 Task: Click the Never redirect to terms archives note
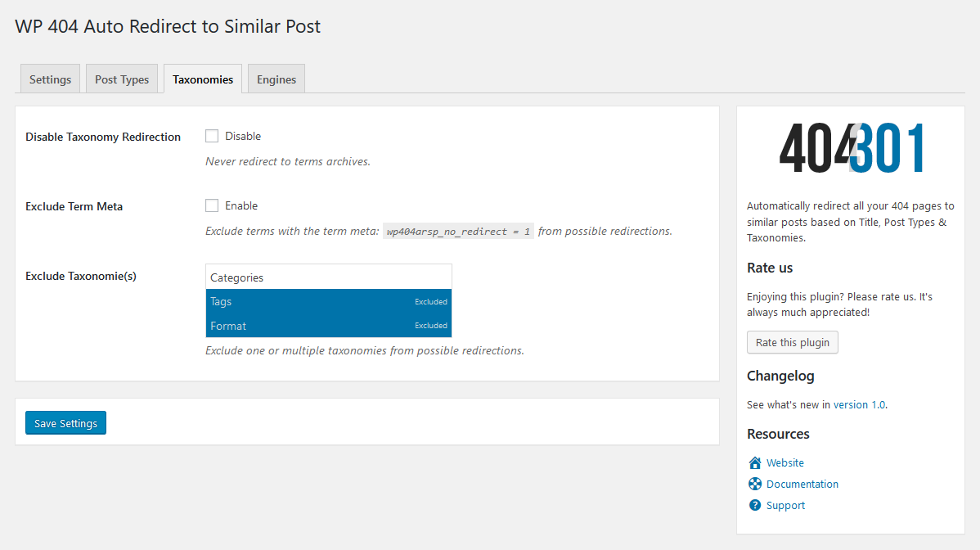[x=288, y=161]
